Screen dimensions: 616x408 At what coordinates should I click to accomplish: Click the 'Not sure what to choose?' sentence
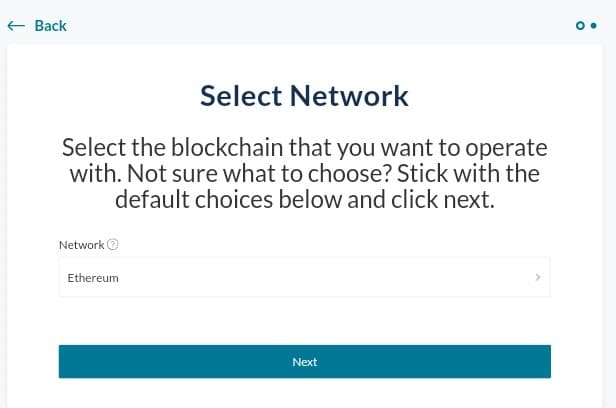coord(259,174)
